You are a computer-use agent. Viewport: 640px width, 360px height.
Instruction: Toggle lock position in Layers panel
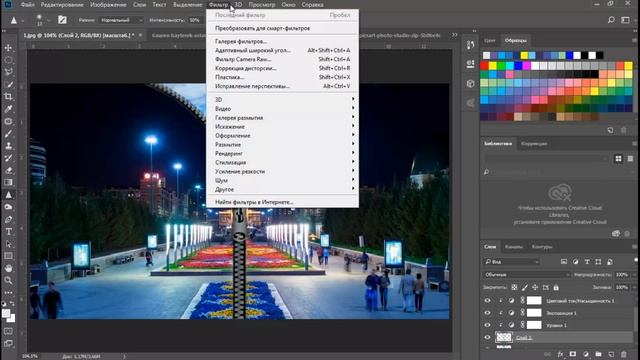[x=535, y=287]
